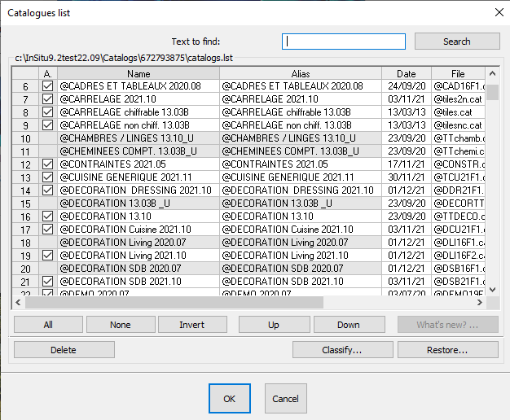Close the Catalogues list dialog
This screenshot has width=510, height=420.
click(497, 11)
